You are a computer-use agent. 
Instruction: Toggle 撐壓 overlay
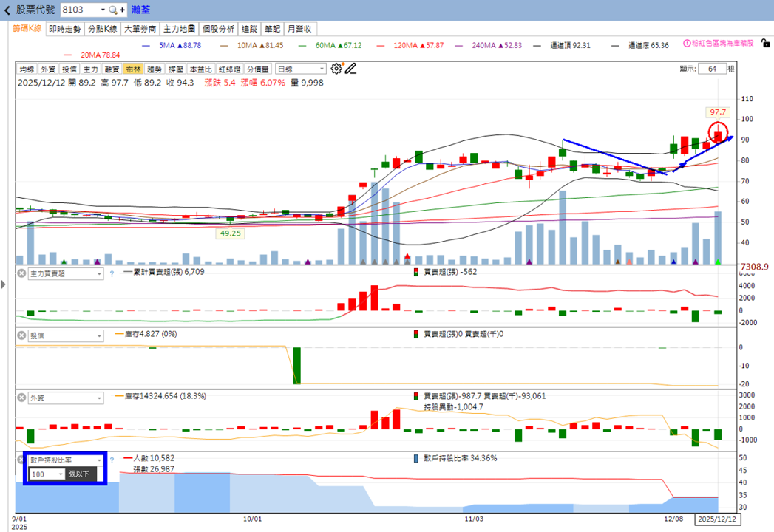[x=175, y=69]
